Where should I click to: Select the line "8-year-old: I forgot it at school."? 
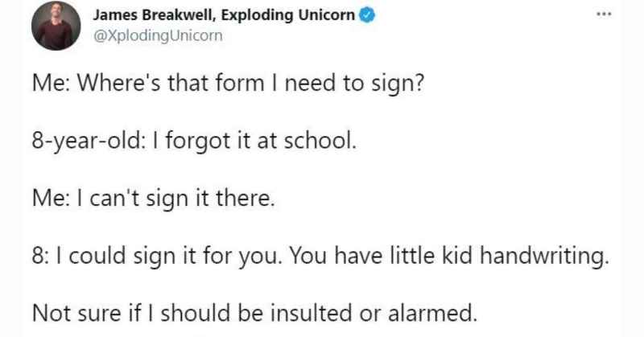click(194, 142)
